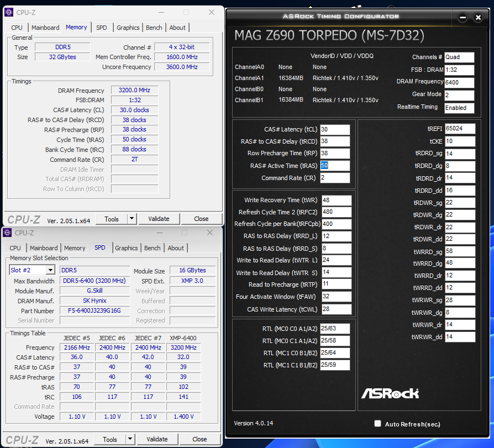This screenshot has width=494, height=448.
Task: Click the tWRRD_sg field showing 58
Action: (460, 251)
